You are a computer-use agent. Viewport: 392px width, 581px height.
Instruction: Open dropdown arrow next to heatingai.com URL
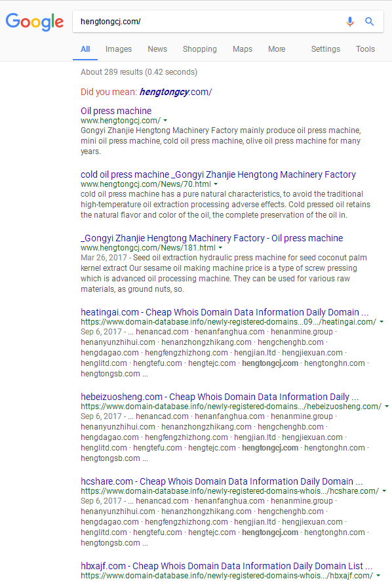click(382, 321)
